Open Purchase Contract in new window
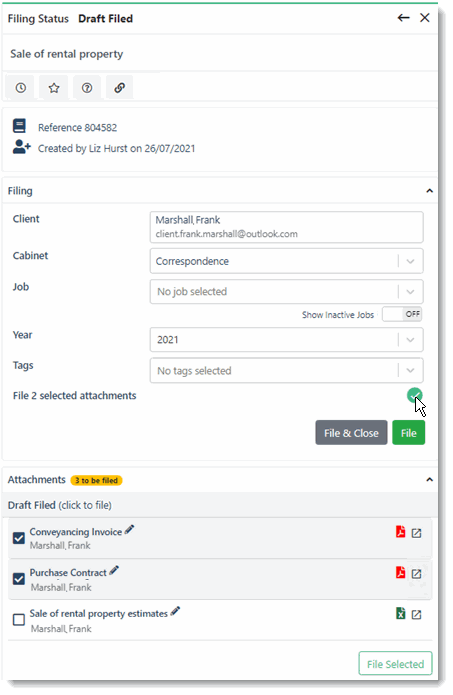This screenshot has width=453, height=695. click(416, 574)
